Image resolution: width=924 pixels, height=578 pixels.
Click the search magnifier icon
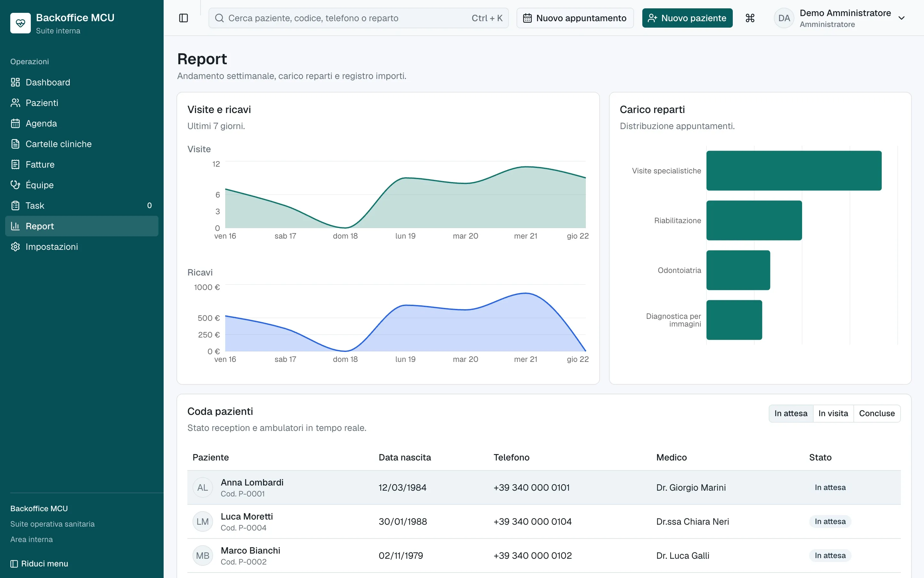coord(219,18)
